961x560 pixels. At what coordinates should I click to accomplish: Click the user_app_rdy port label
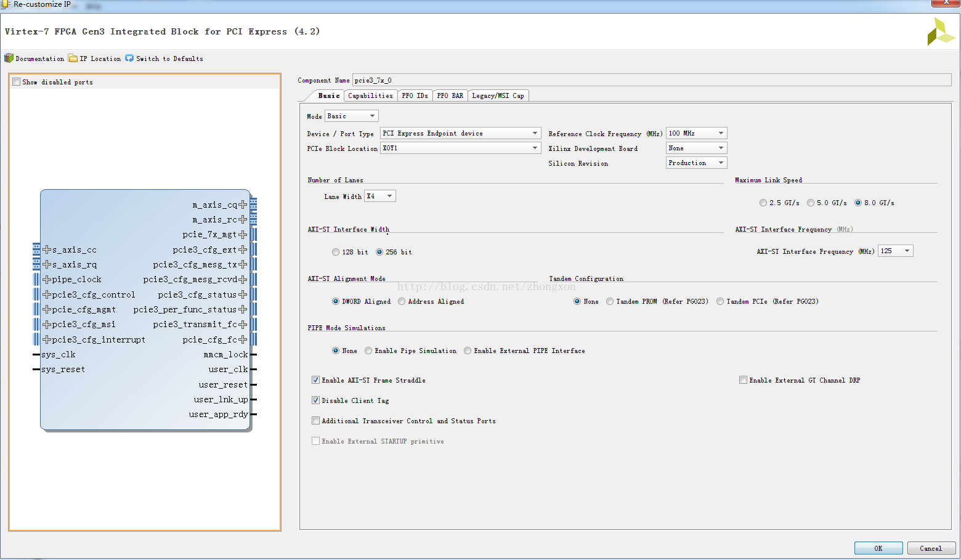[x=218, y=414]
